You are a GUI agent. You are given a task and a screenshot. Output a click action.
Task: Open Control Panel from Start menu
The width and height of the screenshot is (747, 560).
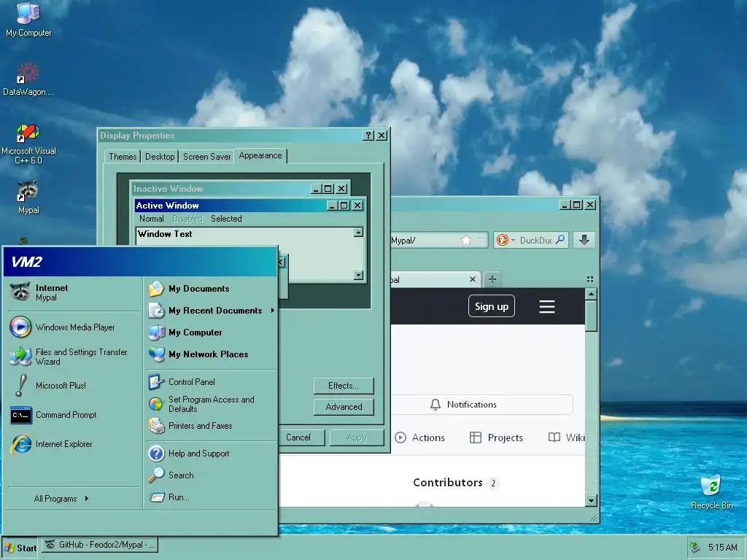coord(211,382)
